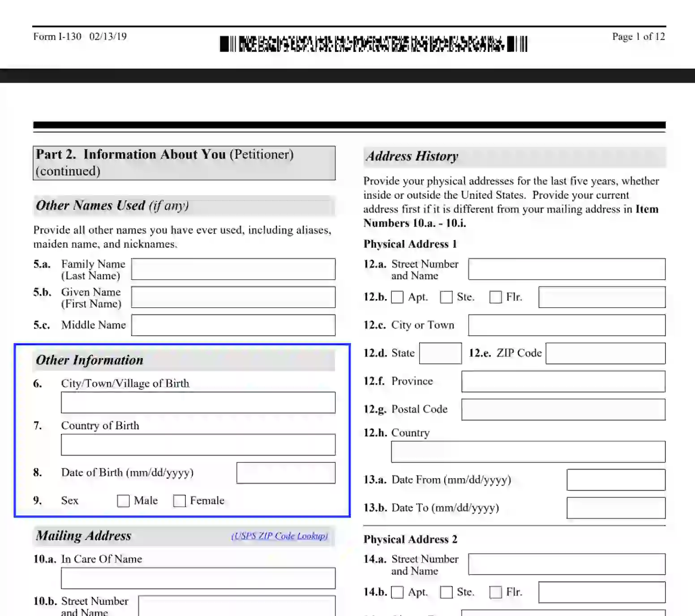695x616 pixels.
Task: Check the Apt. box in item 12.b
Action: [x=397, y=297]
